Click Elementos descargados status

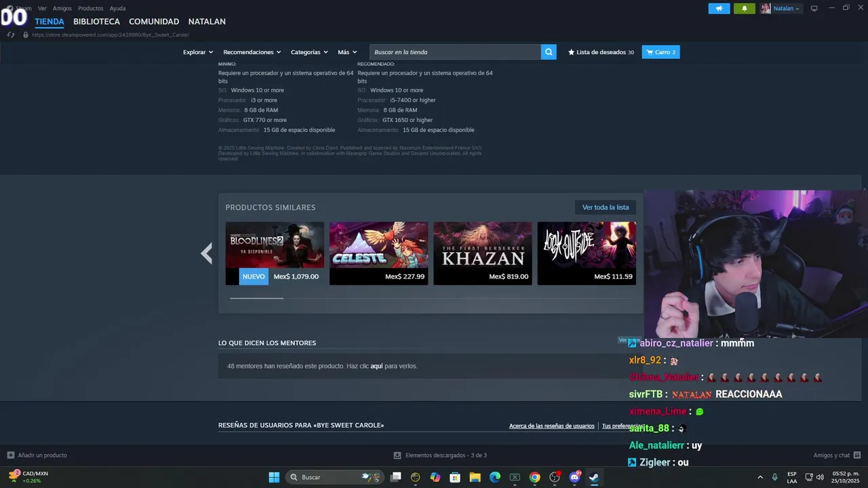[x=446, y=455]
